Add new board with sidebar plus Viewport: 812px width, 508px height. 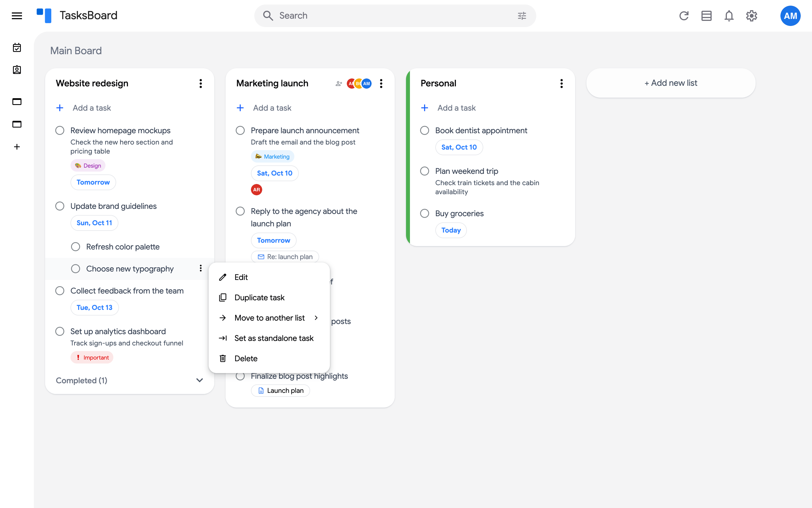17,147
